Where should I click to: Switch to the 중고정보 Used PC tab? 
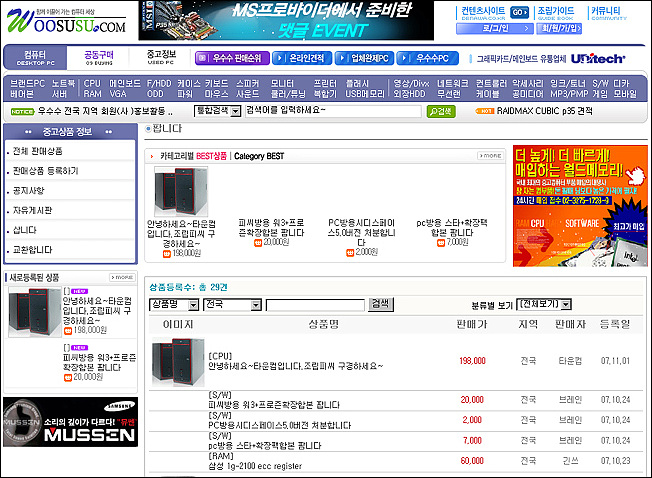pos(161,57)
